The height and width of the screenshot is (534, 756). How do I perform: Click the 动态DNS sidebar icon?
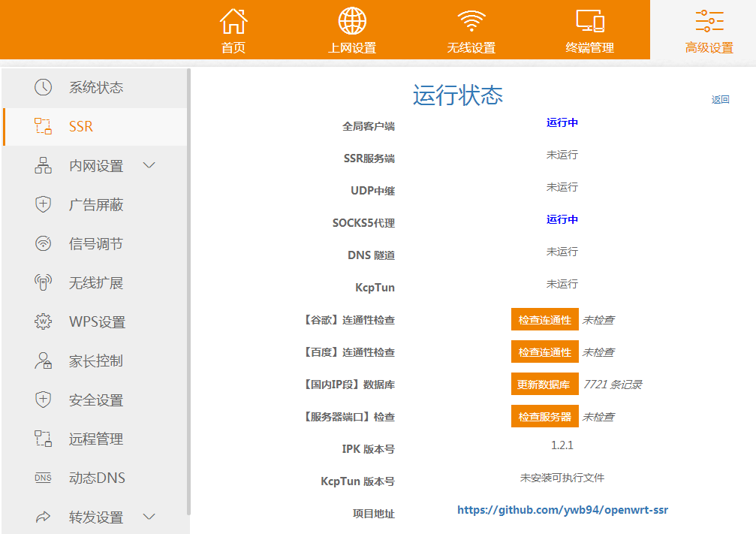(43, 478)
